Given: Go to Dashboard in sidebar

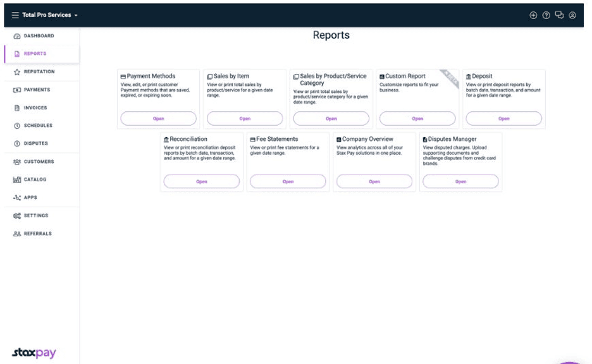Looking at the screenshot, I should tap(39, 36).
